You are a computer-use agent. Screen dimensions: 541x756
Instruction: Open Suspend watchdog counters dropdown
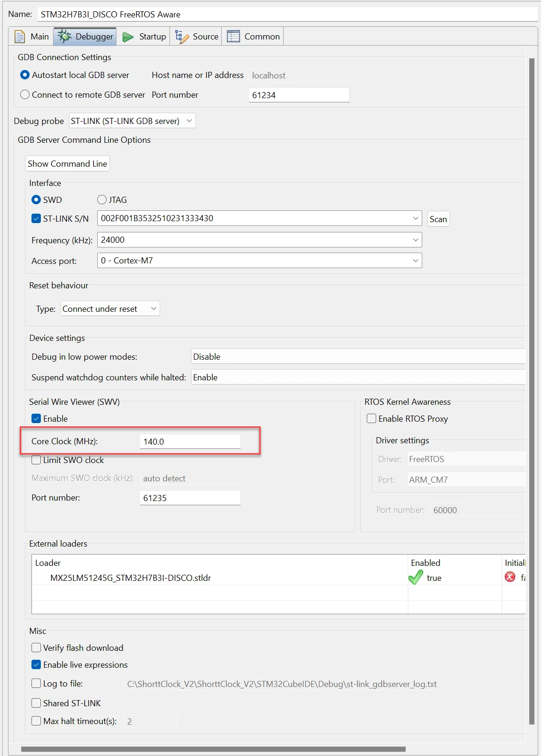click(358, 377)
